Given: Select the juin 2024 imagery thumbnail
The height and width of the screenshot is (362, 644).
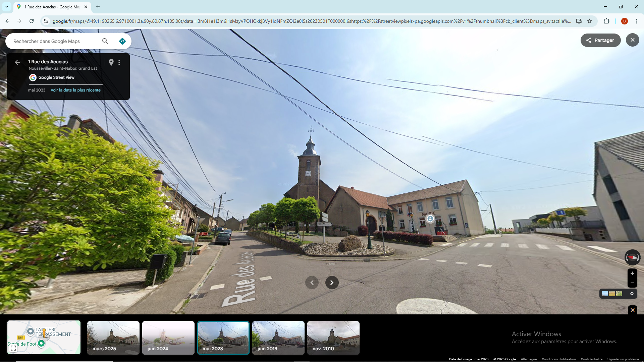Looking at the screenshot, I should click(x=168, y=338).
